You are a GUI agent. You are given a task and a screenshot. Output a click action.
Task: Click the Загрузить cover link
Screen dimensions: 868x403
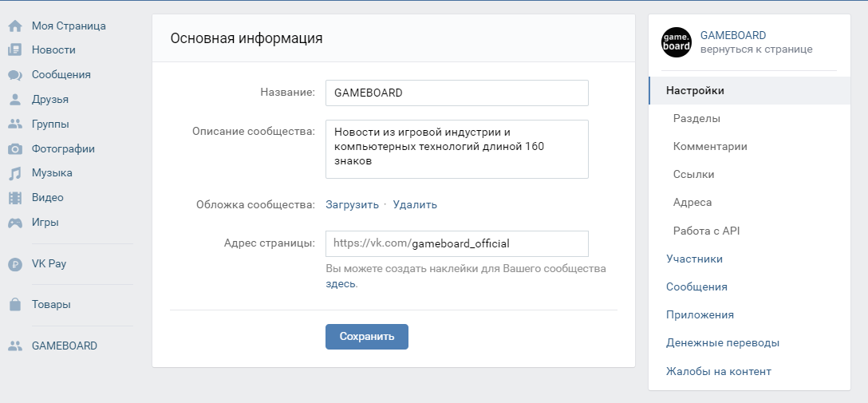[x=352, y=204]
